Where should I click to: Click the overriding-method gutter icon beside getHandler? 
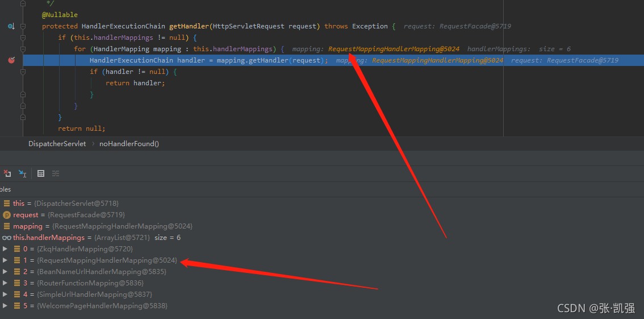[11, 26]
